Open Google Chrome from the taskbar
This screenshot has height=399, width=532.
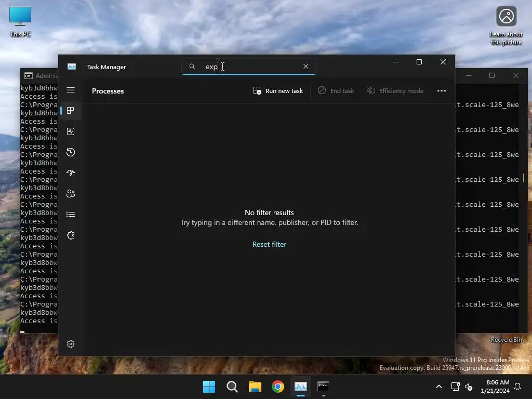coord(278,387)
